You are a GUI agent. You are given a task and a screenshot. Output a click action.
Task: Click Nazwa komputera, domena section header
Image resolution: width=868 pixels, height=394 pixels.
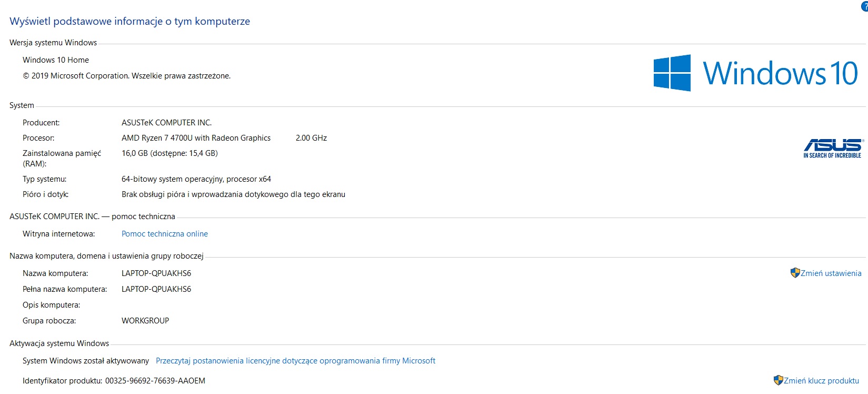click(x=106, y=256)
